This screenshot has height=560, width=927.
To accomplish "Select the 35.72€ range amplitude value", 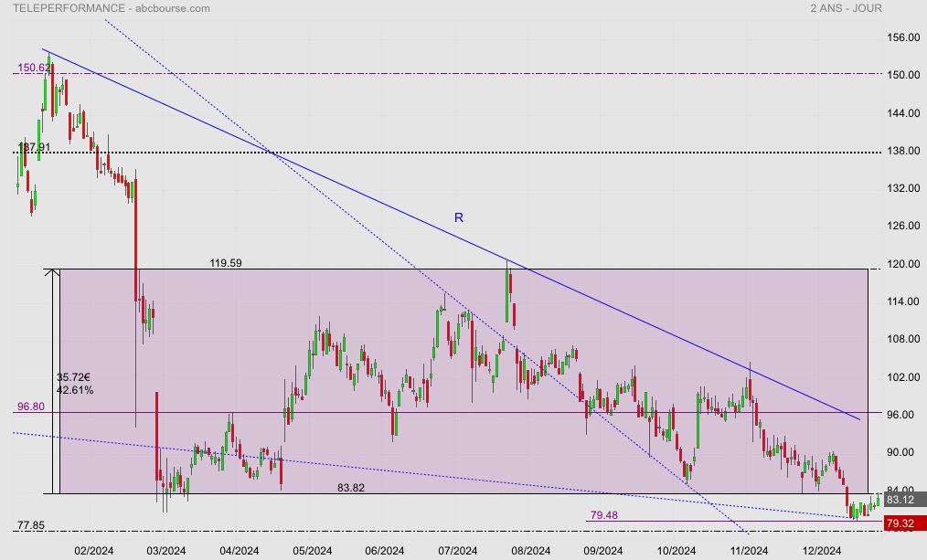I will click(74, 377).
